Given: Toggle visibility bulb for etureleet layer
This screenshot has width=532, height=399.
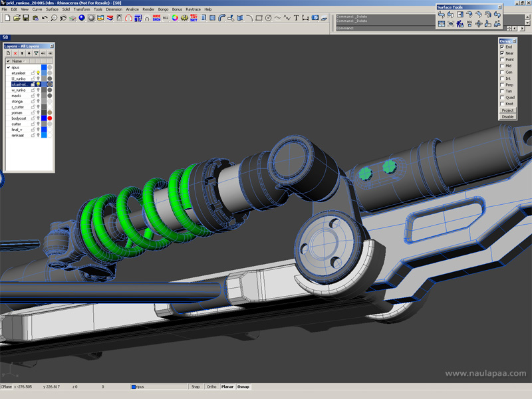Looking at the screenshot, I should coord(38,73).
